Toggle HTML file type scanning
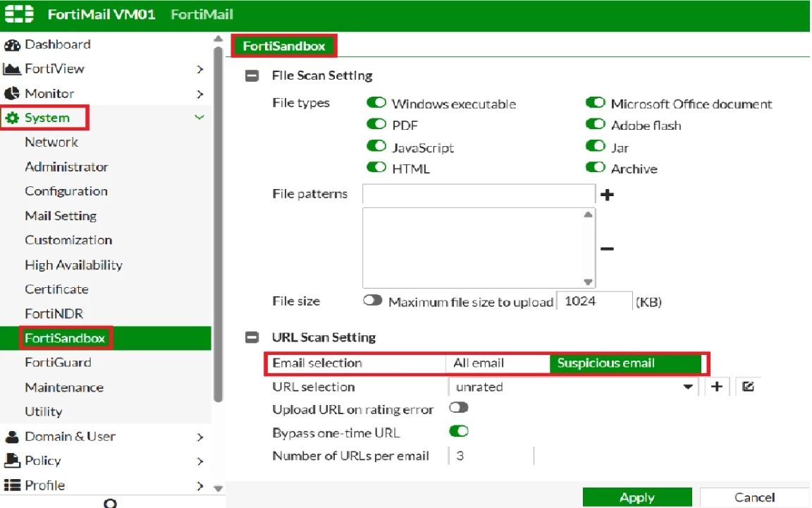The height and width of the screenshot is (508, 812). [x=376, y=167]
